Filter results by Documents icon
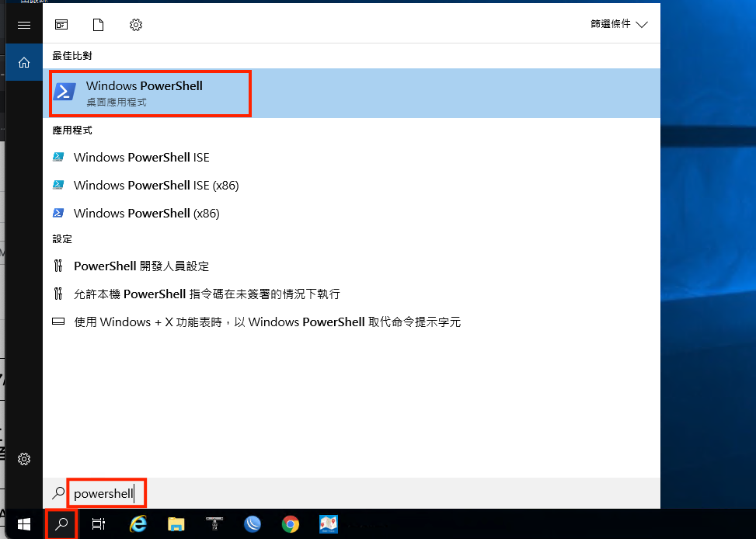This screenshot has width=756, height=539. pos(99,25)
